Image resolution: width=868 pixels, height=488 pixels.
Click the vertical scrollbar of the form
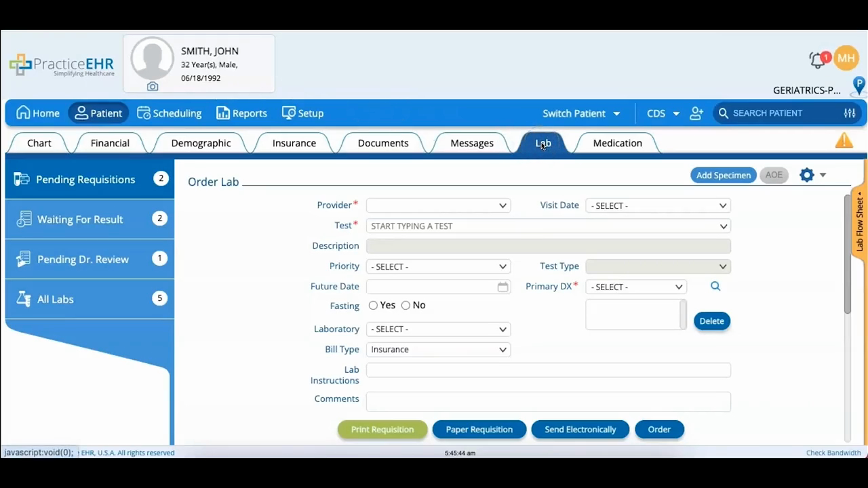point(848,254)
